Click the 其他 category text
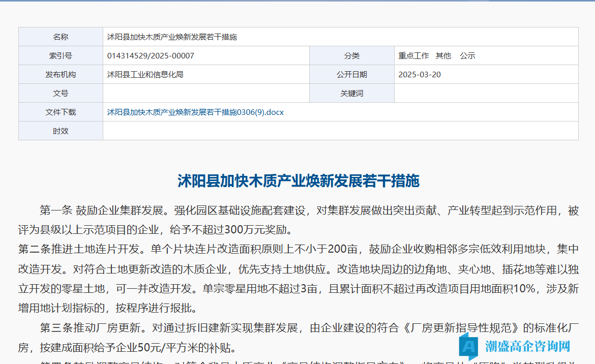This screenshot has width=595, height=364. point(443,56)
